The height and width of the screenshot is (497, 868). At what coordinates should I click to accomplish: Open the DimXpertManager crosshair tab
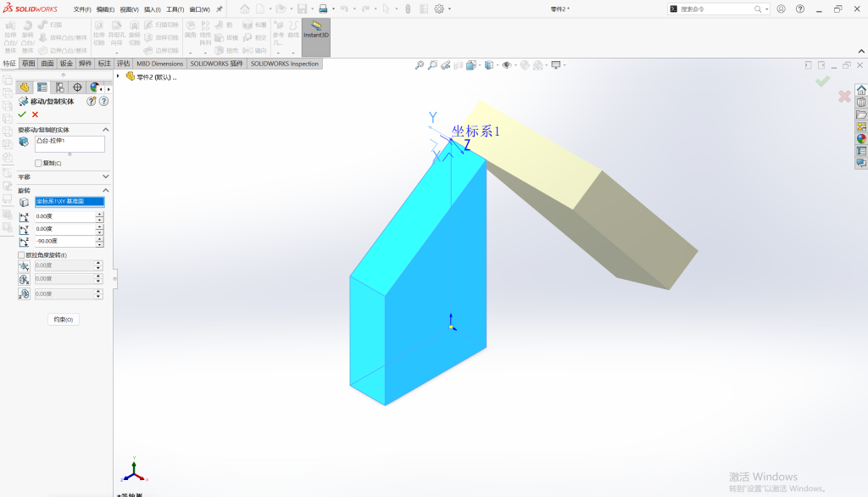(77, 87)
